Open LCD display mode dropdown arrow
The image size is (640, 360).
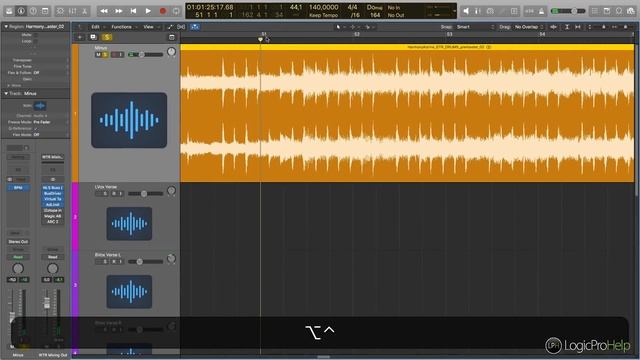pyautogui.click(x=455, y=11)
